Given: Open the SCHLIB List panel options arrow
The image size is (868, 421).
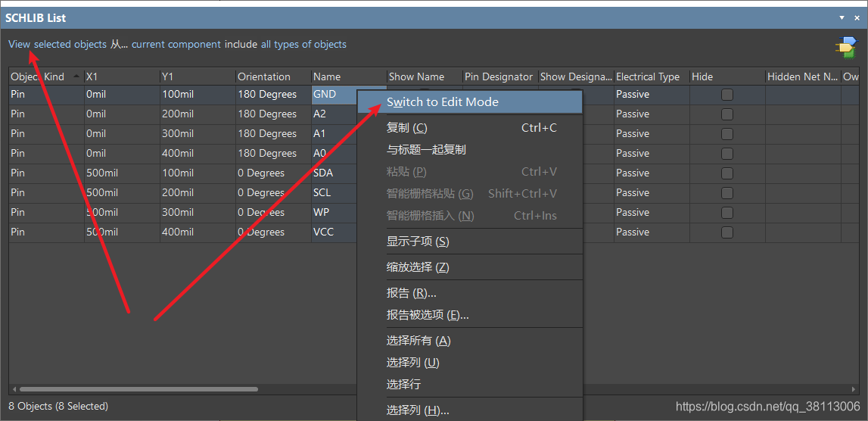Looking at the screenshot, I should tap(842, 17).
